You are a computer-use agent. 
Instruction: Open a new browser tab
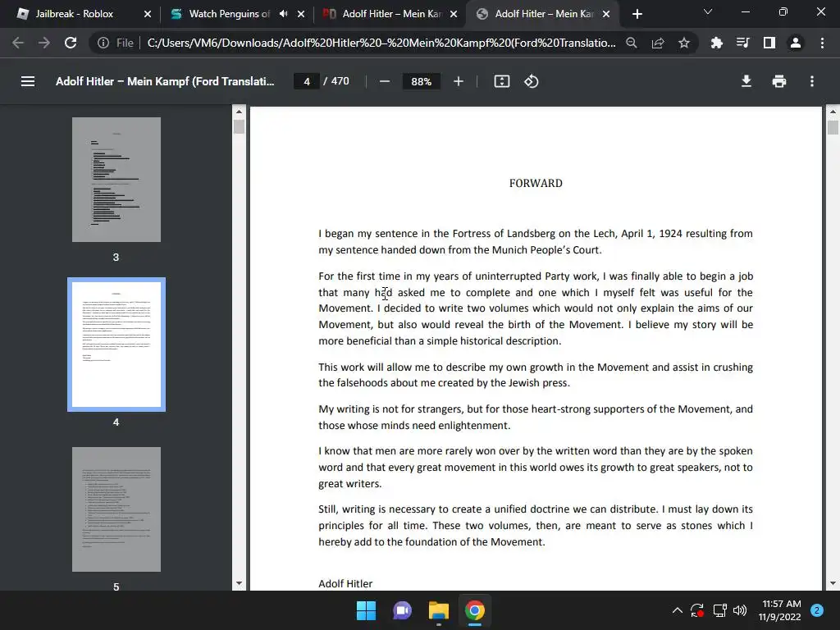click(x=637, y=14)
